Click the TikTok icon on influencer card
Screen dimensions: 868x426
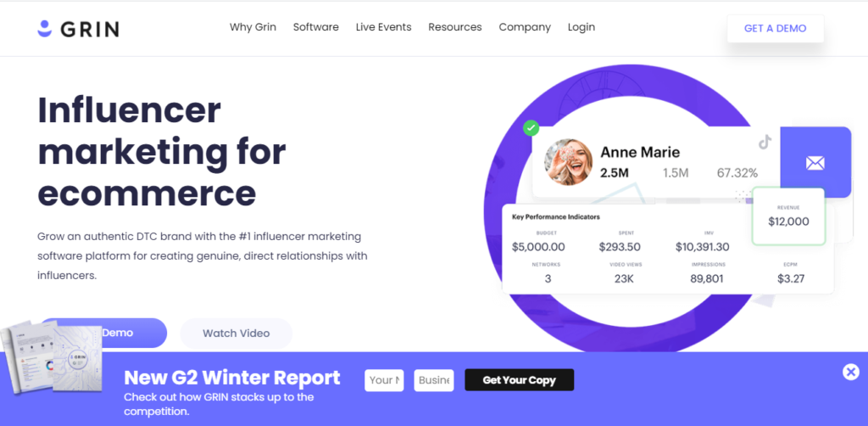(x=765, y=143)
